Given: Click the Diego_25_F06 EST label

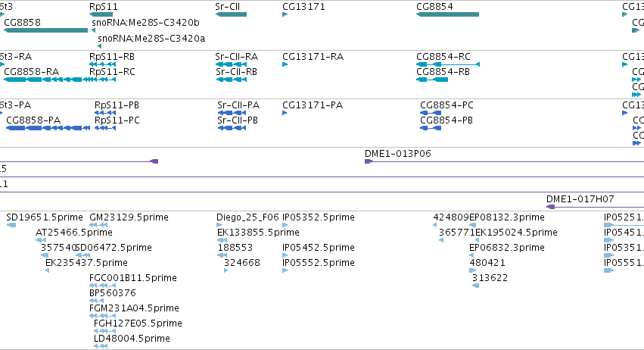Looking at the screenshot, I should (x=247, y=217).
